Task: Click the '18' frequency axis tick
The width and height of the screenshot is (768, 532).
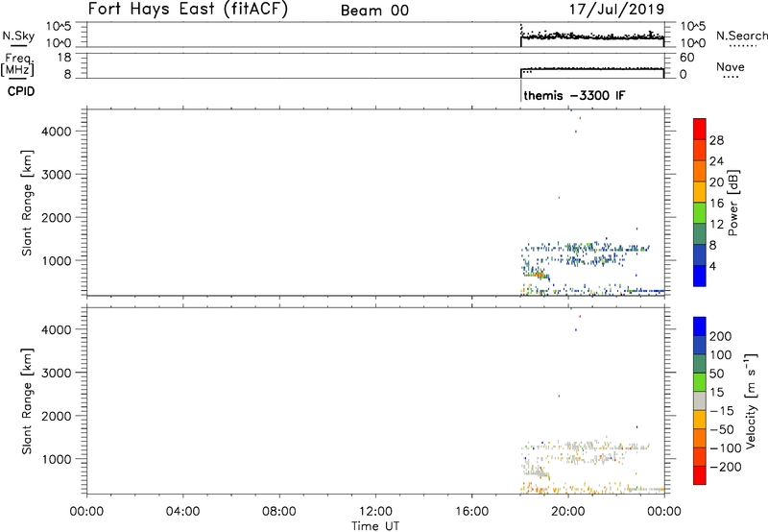Action: click(65, 58)
